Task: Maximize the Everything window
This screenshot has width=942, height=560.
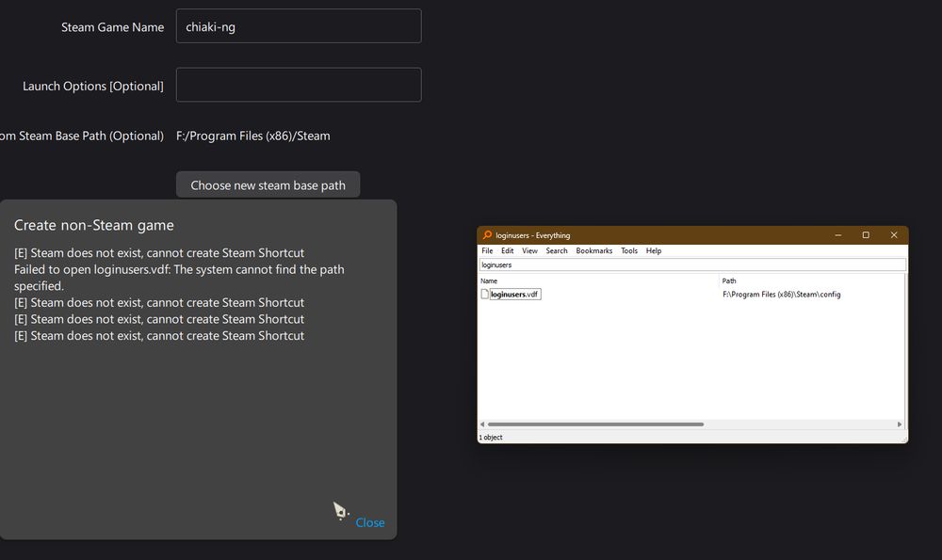Action: pyautogui.click(x=866, y=235)
